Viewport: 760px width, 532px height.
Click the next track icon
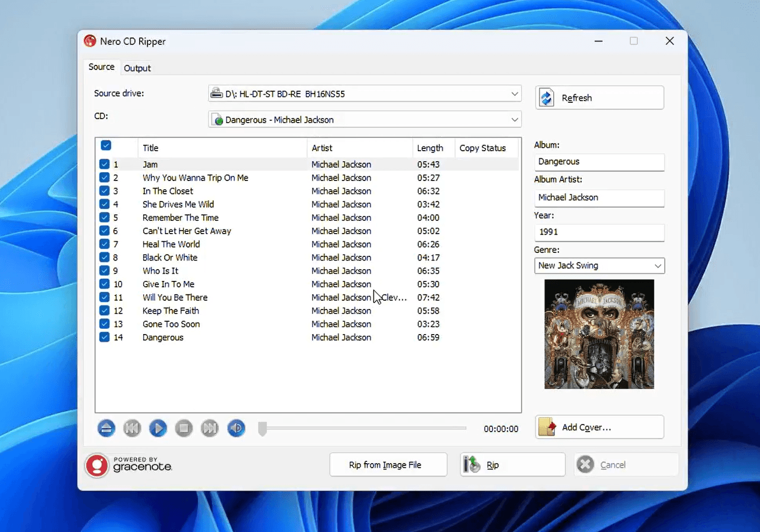[x=209, y=429]
